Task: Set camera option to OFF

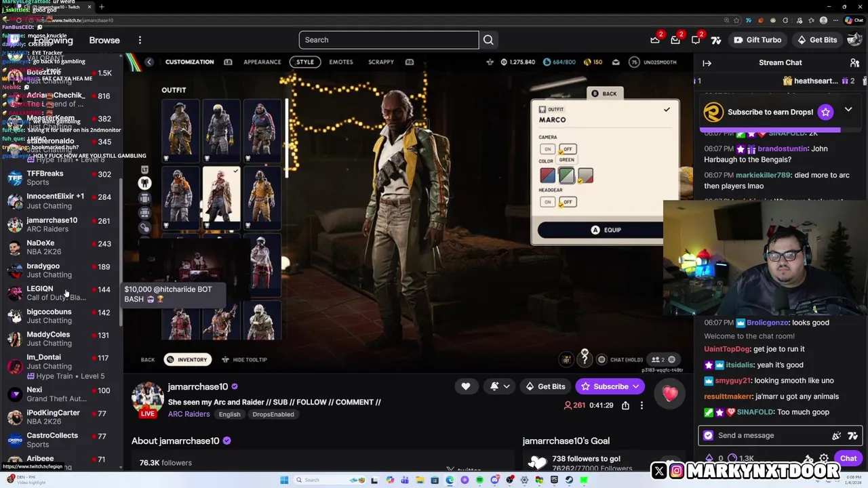Action: click(567, 149)
